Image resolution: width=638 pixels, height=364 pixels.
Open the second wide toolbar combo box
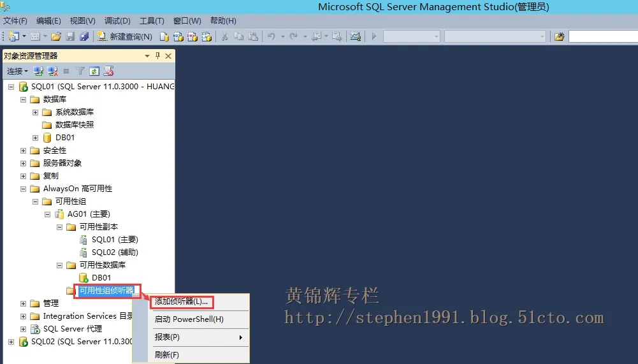(495, 36)
